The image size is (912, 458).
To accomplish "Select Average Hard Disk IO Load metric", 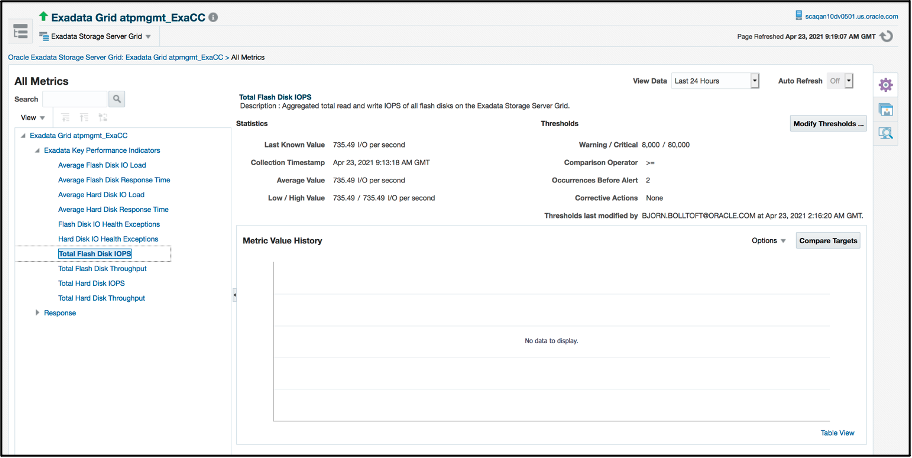I will [x=101, y=194].
